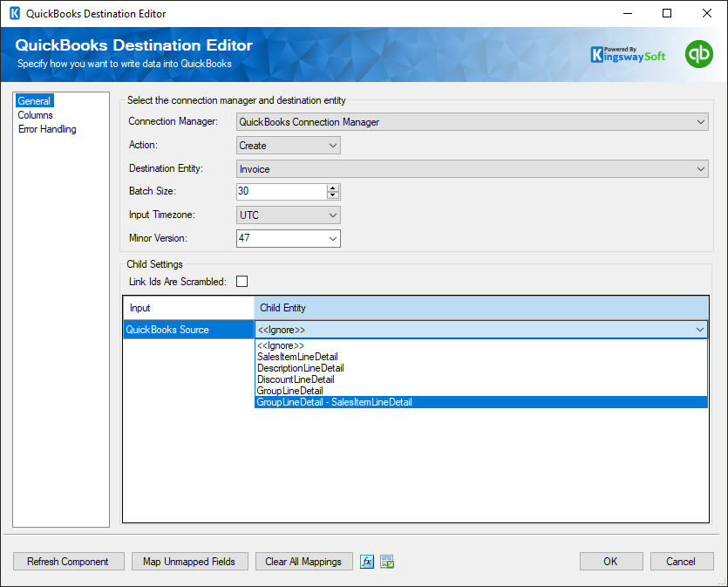The width and height of the screenshot is (728, 587).
Task: Open the Input Timezone dropdown showing UTC
Action: 289,215
